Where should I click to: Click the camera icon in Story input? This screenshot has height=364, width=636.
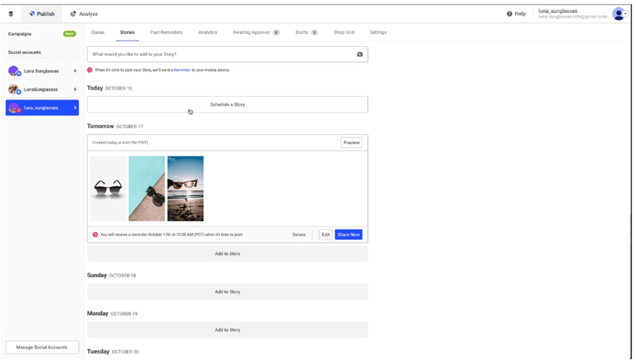[x=359, y=54]
